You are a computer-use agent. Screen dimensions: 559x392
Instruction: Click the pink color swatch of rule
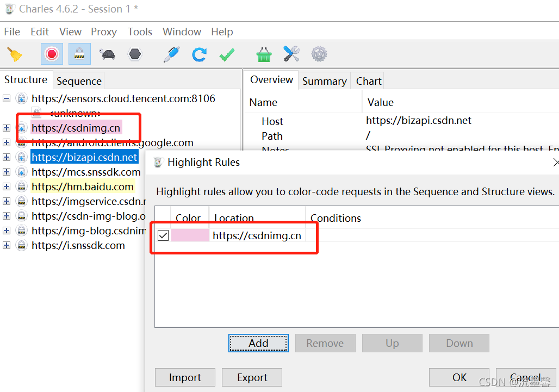(190, 235)
